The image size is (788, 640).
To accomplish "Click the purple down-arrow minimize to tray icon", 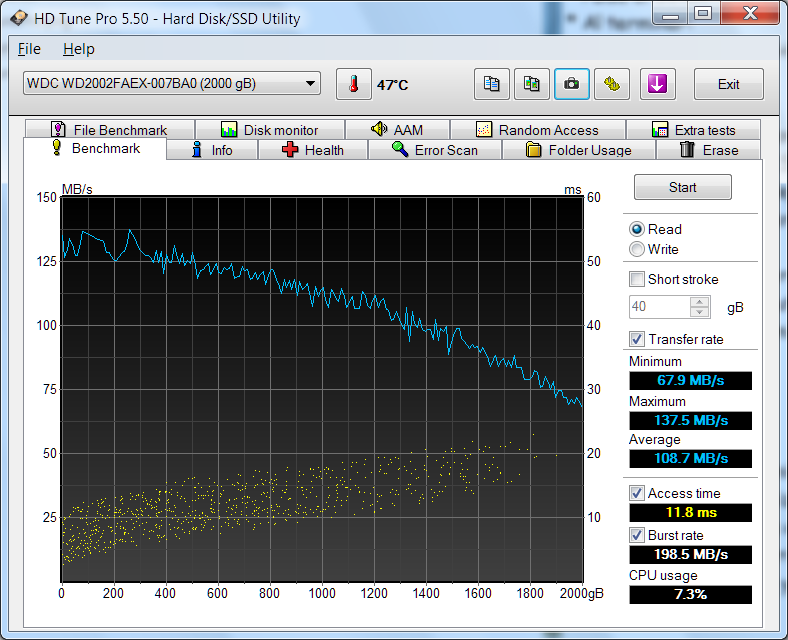I will tap(657, 84).
